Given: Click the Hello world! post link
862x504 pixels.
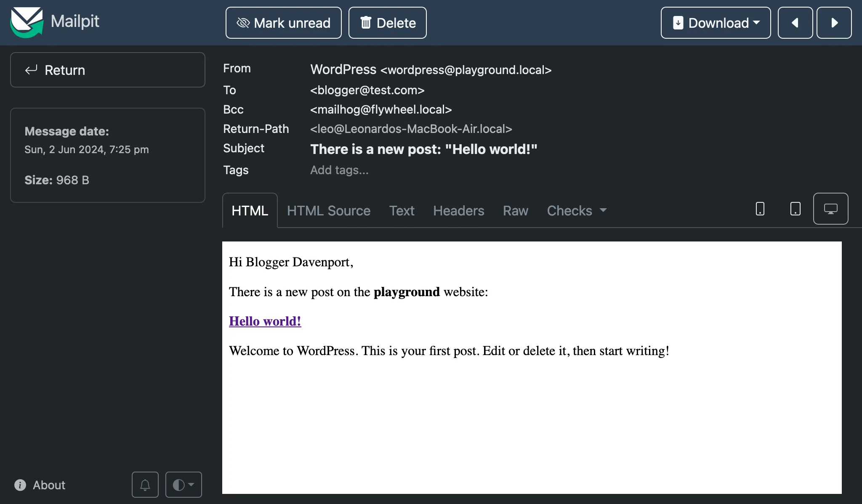Looking at the screenshot, I should [x=265, y=321].
